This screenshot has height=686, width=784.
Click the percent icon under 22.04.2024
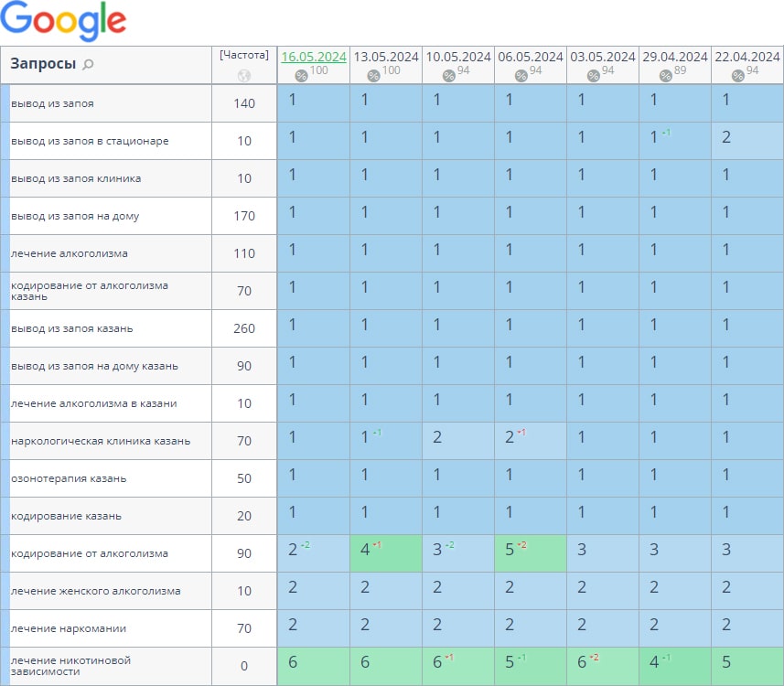(737, 75)
